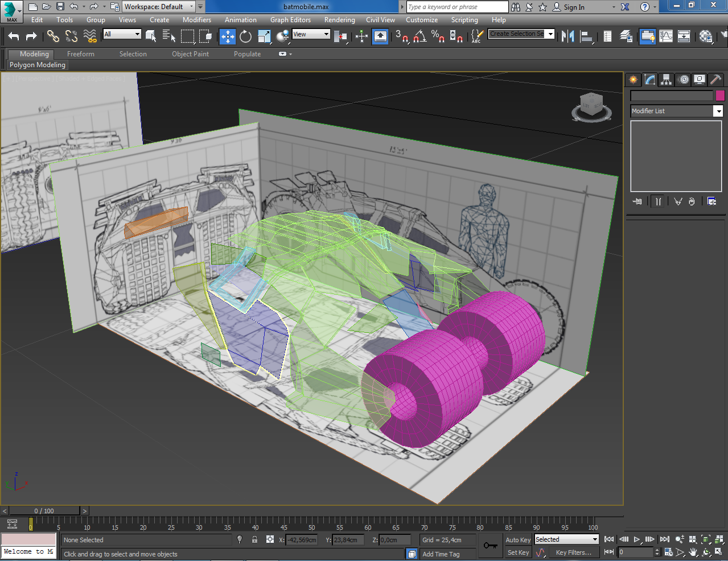Screen dimensions: 728x561
Task: Toggle the Selection Lock padlock
Action: (254, 539)
